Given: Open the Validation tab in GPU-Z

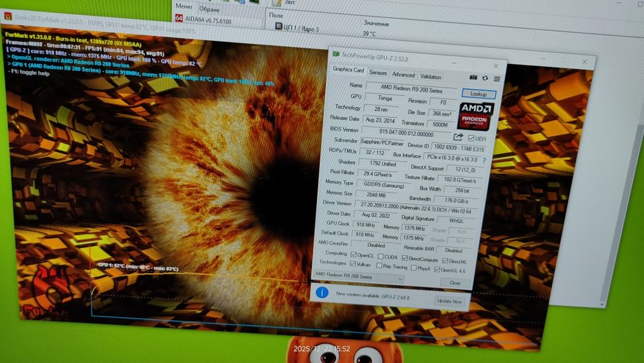Looking at the screenshot, I should (430, 77).
